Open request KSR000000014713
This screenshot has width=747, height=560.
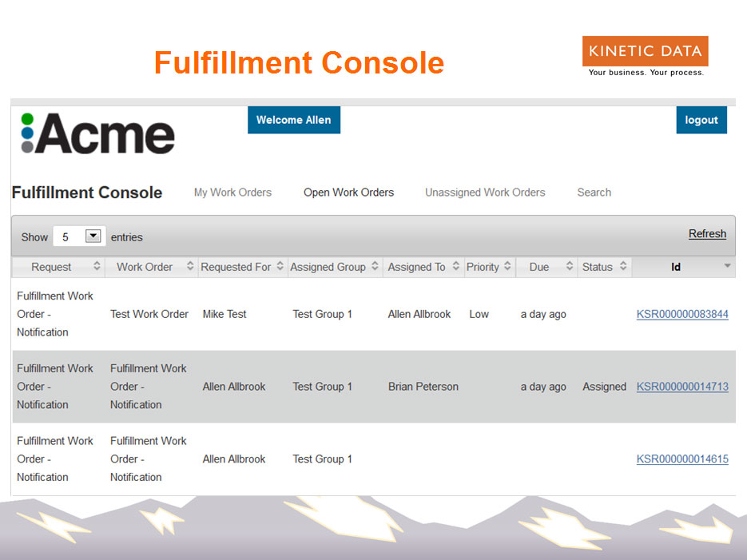(x=682, y=387)
